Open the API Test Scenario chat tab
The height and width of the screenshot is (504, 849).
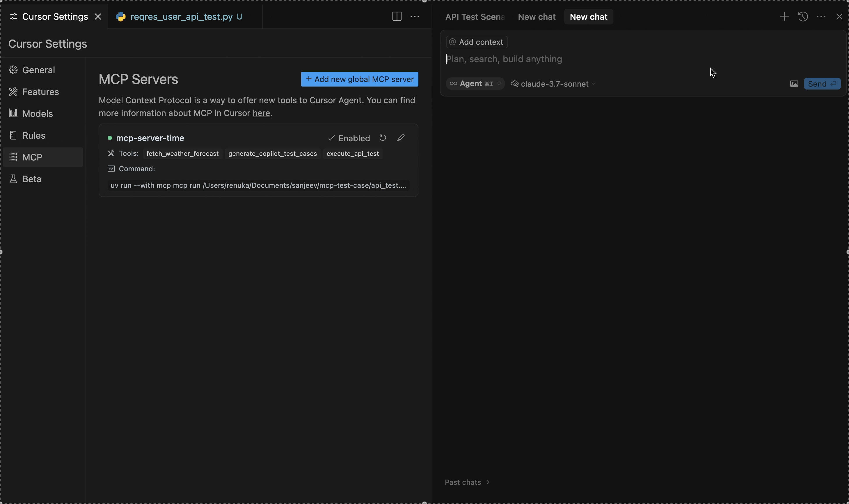(x=475, y=17)
